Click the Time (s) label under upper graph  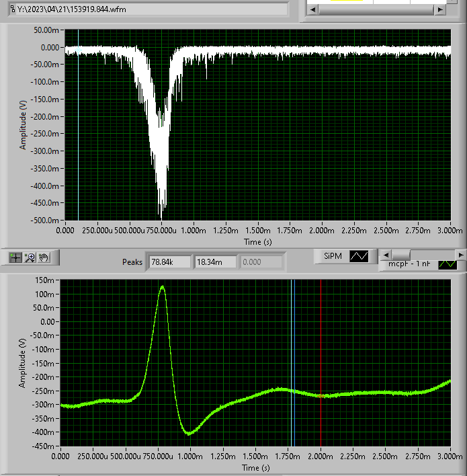pos(258,242)
